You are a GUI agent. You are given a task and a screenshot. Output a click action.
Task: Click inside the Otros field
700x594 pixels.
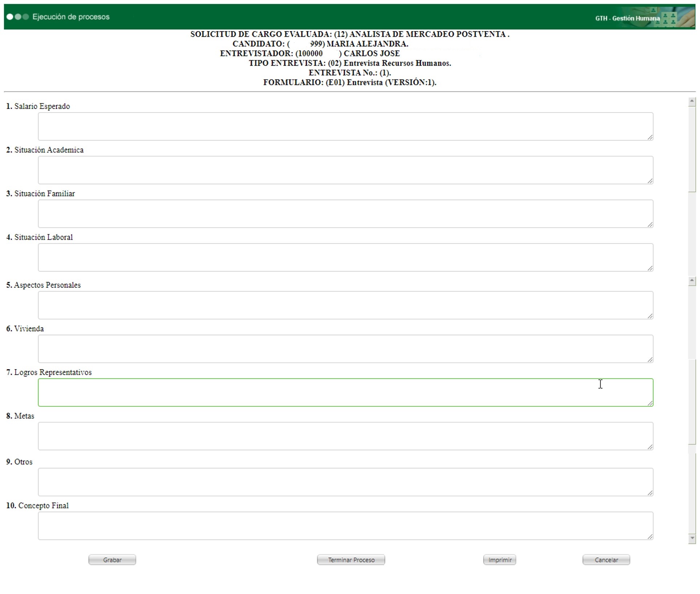[x=345, y=482]
